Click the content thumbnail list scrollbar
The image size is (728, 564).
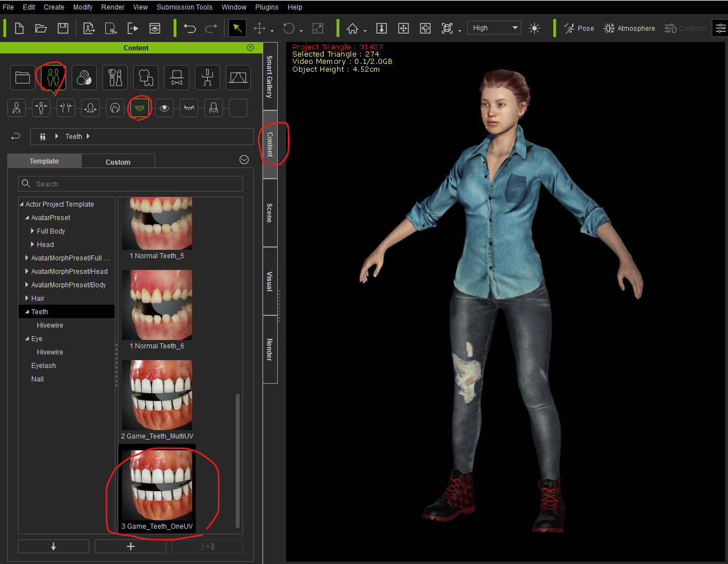coord(238,459)
